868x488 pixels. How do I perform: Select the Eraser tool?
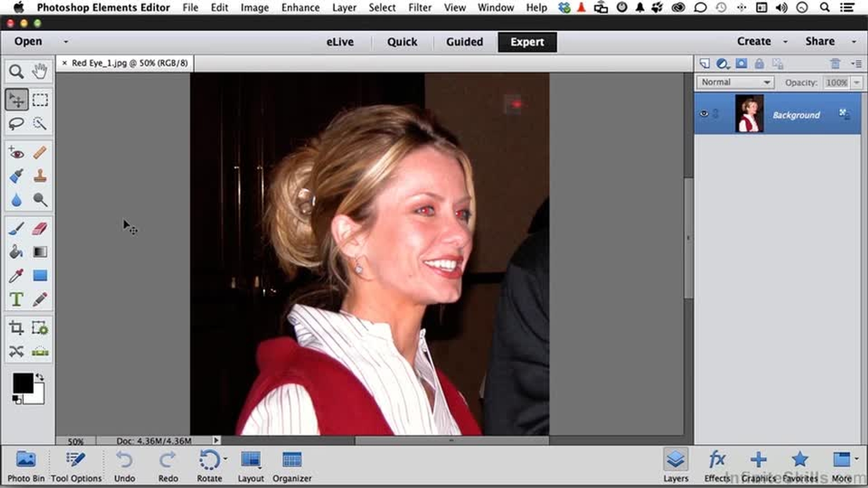[x=40, y=229]
